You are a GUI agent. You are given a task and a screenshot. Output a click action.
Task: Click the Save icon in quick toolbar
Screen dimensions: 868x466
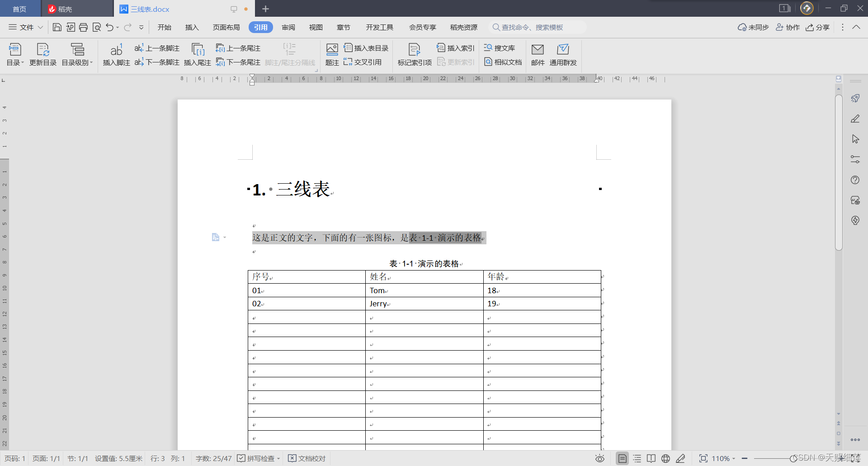(x=57, y=27)
